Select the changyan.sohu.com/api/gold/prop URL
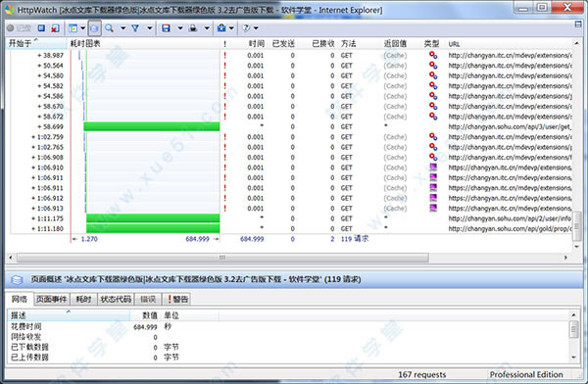The height and width of the screenshot is (384, 588). click(x=510, y=228)
